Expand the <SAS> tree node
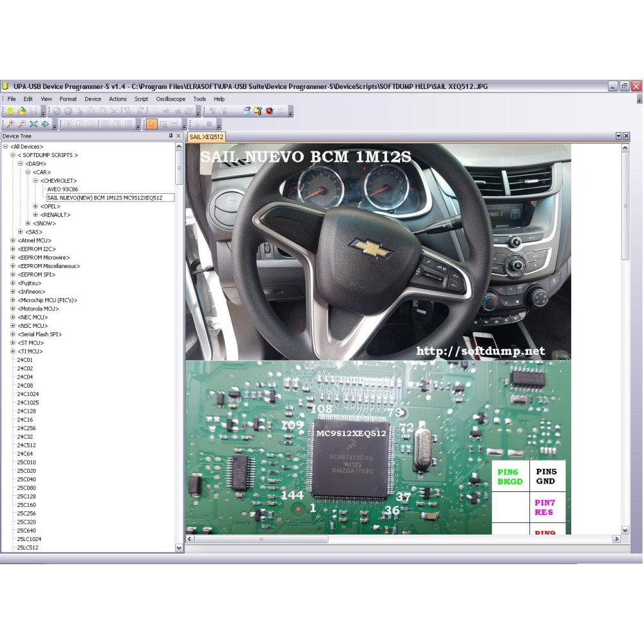This screenshot has height=644, width=644. [21, 232]
